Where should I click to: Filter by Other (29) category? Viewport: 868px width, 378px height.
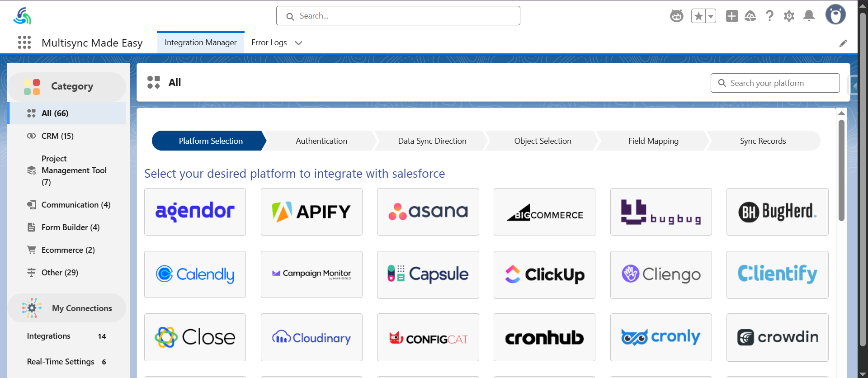pyautogui.click(x=67, y=273)
